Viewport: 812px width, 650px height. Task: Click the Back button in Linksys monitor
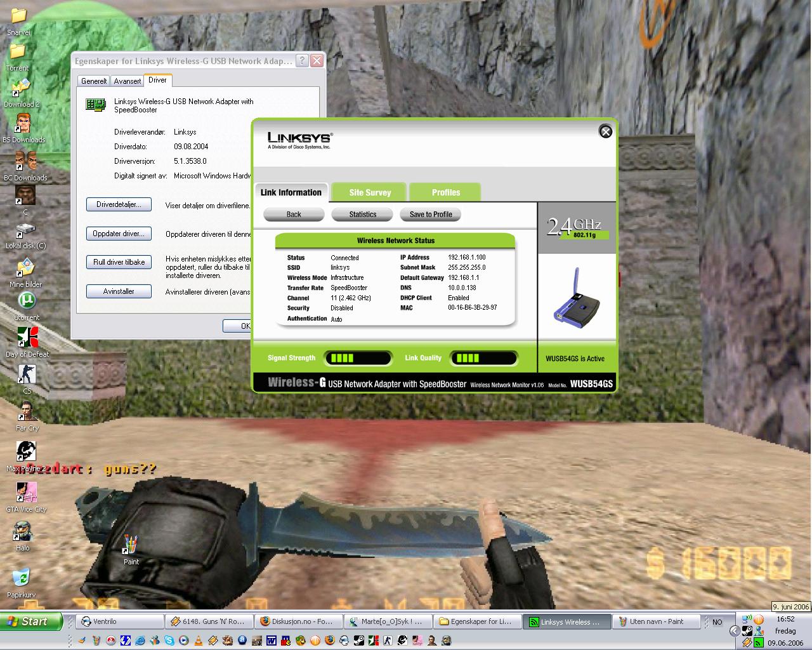click(x=294, y=215)
